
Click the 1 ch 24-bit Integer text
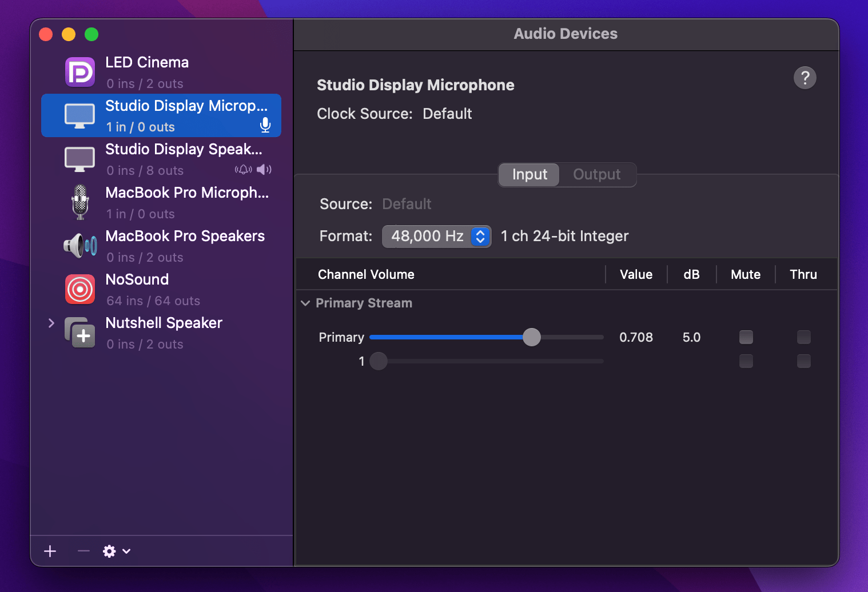[564, 236]
